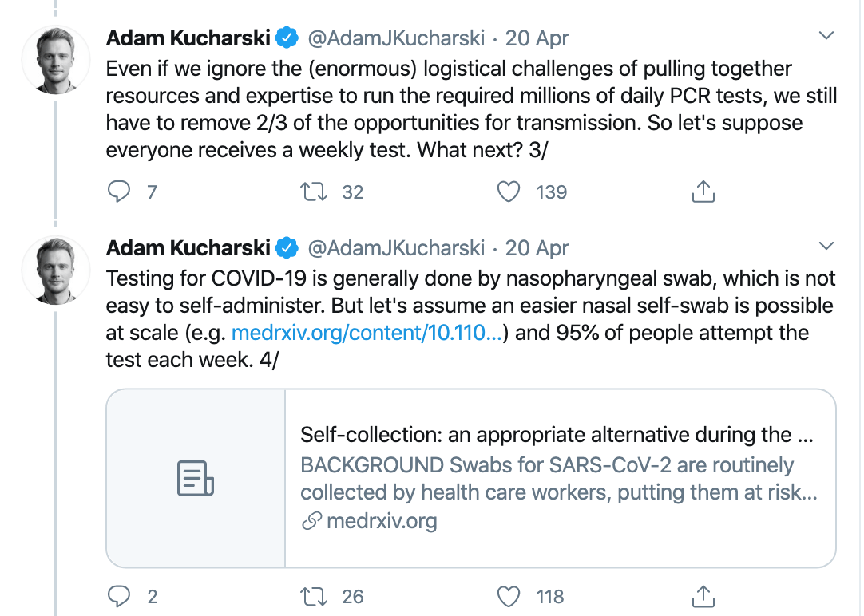This screenshot has width=864, height=616.
Task: Open the 20 Apr timestamp on second tweet
Action: (537, 248)
